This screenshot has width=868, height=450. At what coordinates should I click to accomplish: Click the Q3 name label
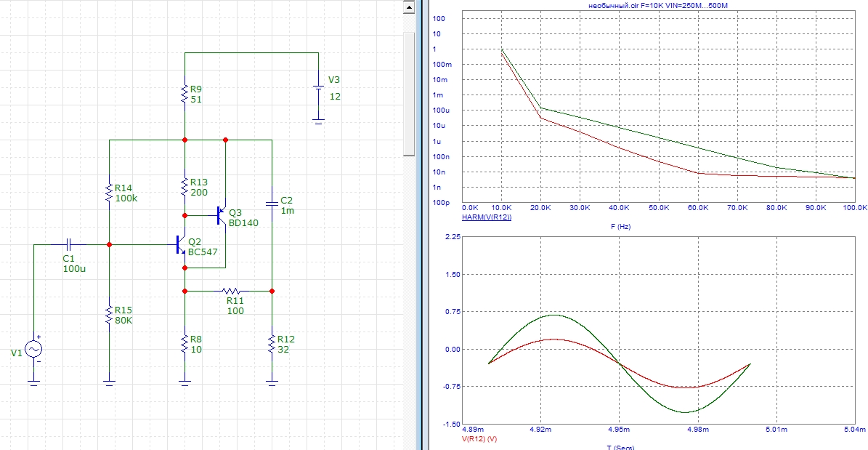tap(235, 213)
